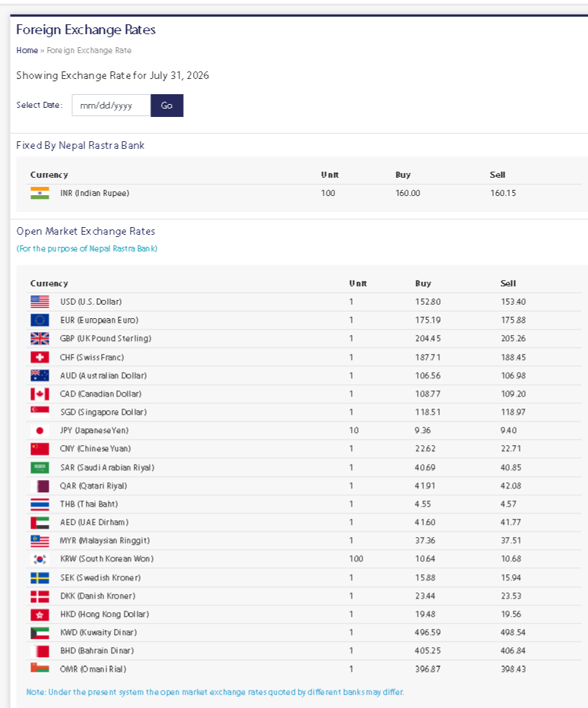
Task: Focus the Select Date input field
Action: [111, 106]
